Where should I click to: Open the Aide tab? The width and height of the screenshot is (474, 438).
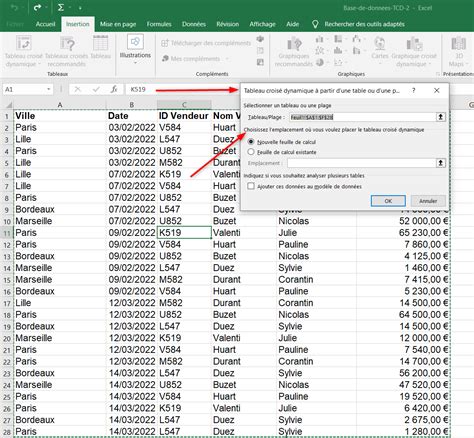tap(292, 24)
